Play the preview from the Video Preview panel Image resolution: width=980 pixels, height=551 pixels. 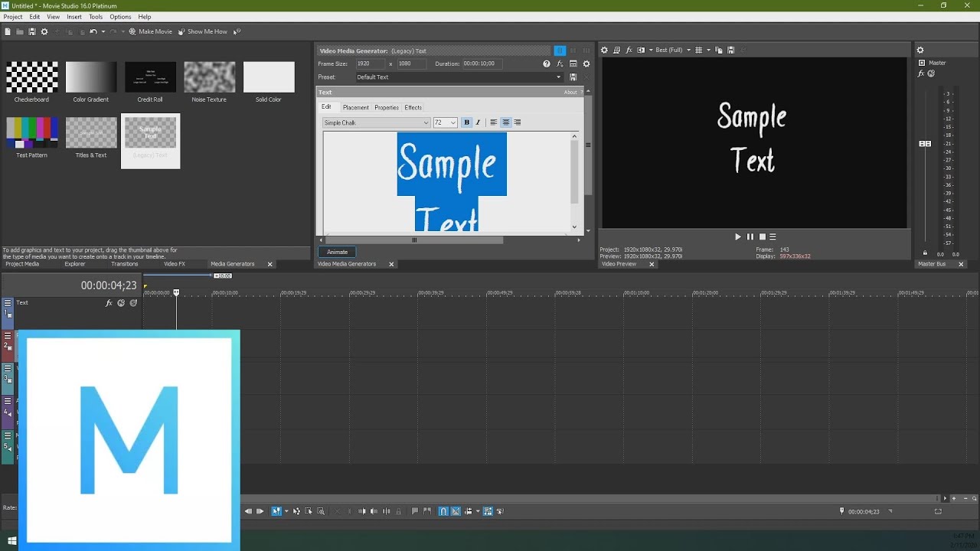point(738,237)
